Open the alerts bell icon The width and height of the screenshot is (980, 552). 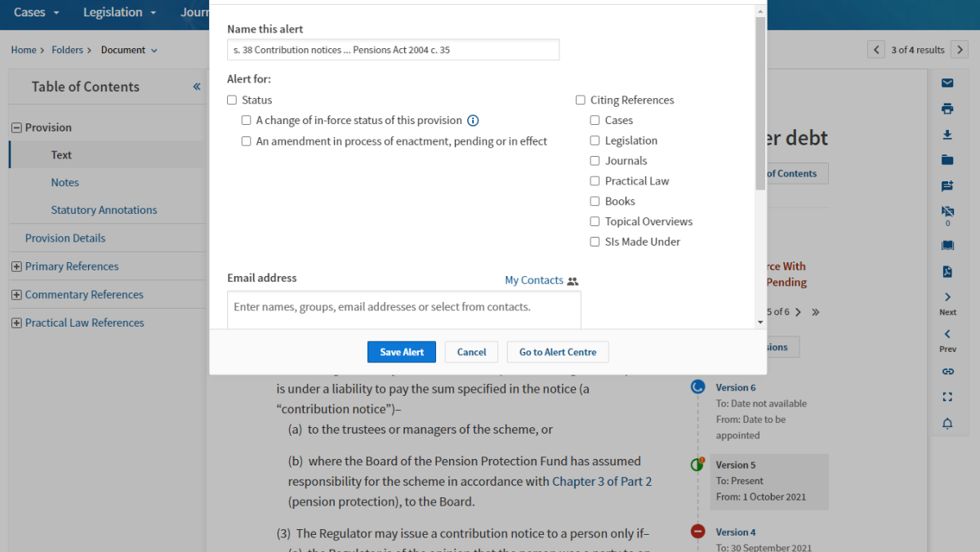947,423
